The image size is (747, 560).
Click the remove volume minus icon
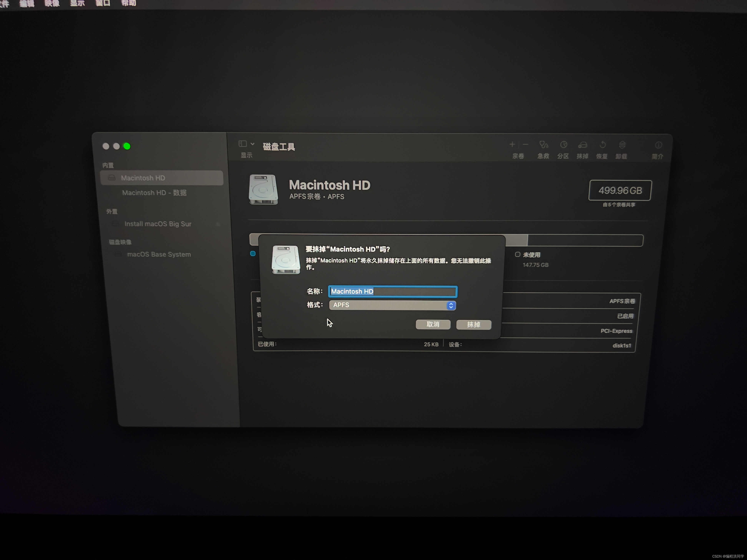(525, 144)
